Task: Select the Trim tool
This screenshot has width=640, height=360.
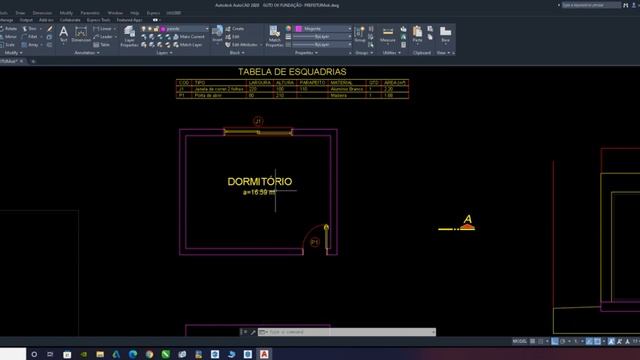Action: click(x=31, y=29)
